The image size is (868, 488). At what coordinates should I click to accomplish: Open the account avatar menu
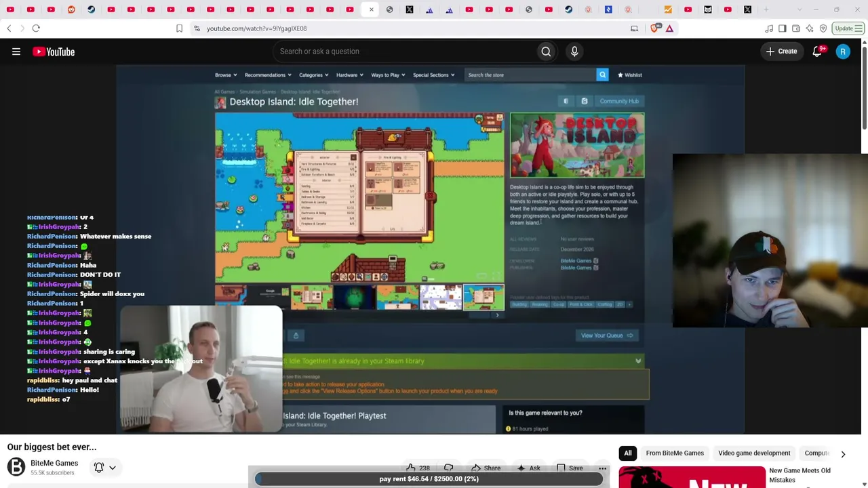point(843,52)
